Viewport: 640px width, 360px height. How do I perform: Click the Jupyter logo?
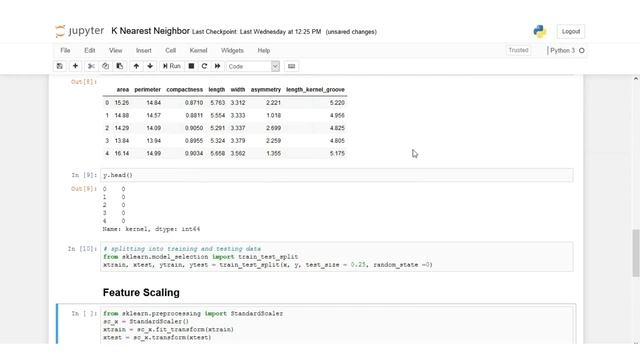pyautogui.click(x=80, y=31)
